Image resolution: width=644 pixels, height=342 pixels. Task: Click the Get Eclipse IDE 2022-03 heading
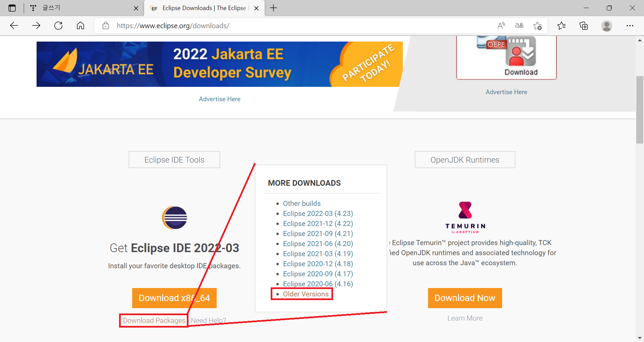pos(174,248)
